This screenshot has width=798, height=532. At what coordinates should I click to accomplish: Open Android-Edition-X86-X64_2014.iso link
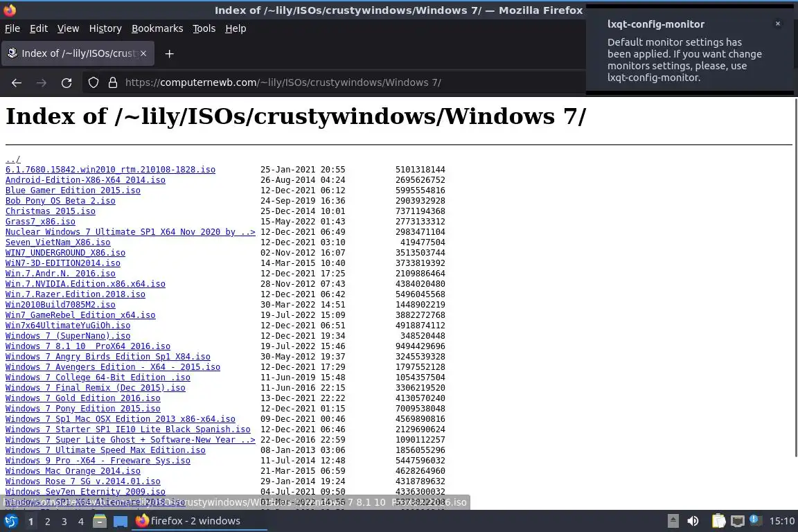85,179
